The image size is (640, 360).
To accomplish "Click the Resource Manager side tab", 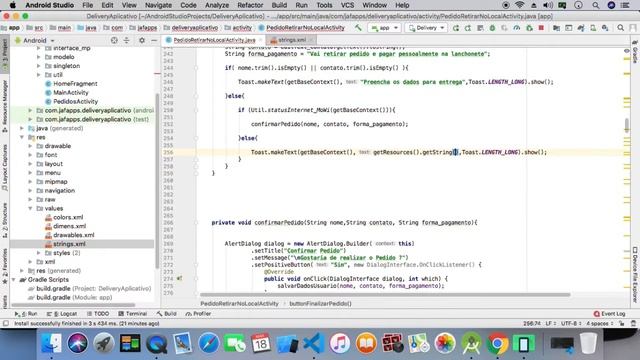I will 5,106.
